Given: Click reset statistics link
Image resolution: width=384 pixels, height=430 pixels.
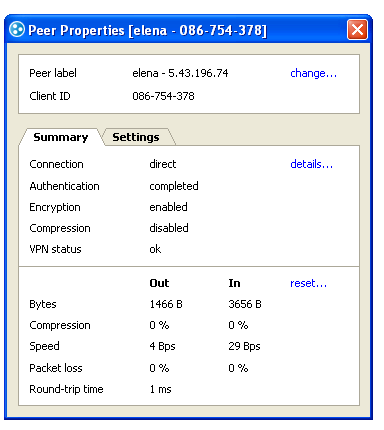Looking at the screenshot, I should tap(308, 283).
